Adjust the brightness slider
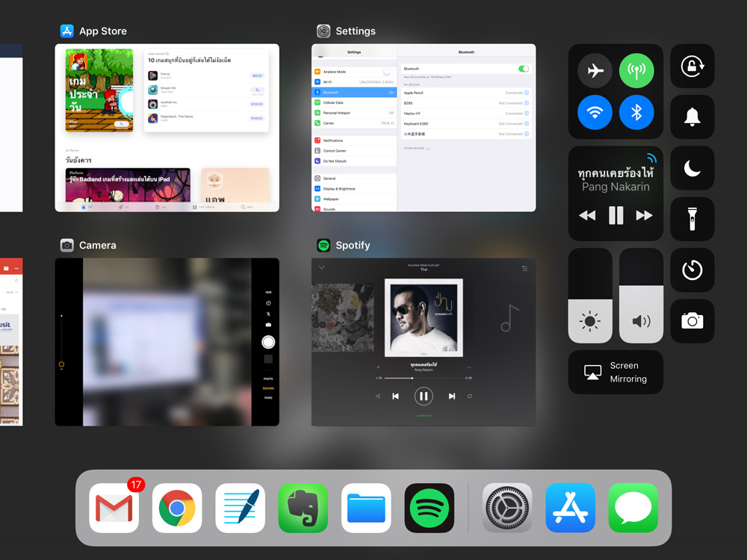 pyautogui.click(x=590, y=295)
